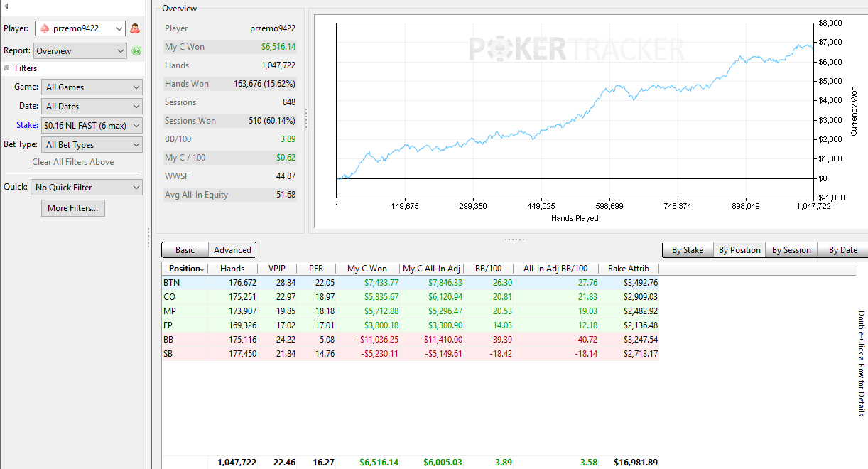The width and height of the screenshot is (868, 469).
Task: Click the More Filters button
Action: (x=73, y=208)
